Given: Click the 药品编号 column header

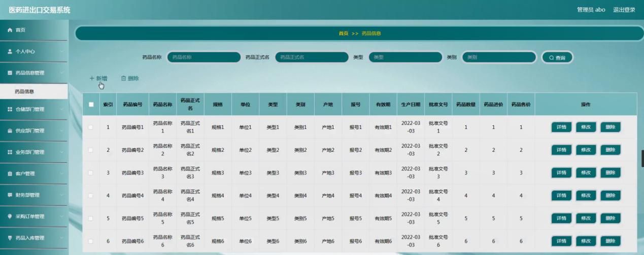Looking at the screenshot, I should coord(133,105).
